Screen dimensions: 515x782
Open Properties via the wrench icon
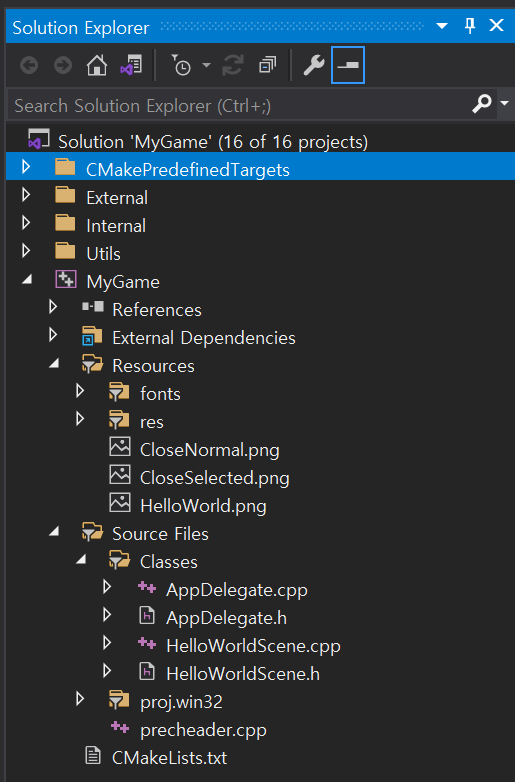coord(314,65)
